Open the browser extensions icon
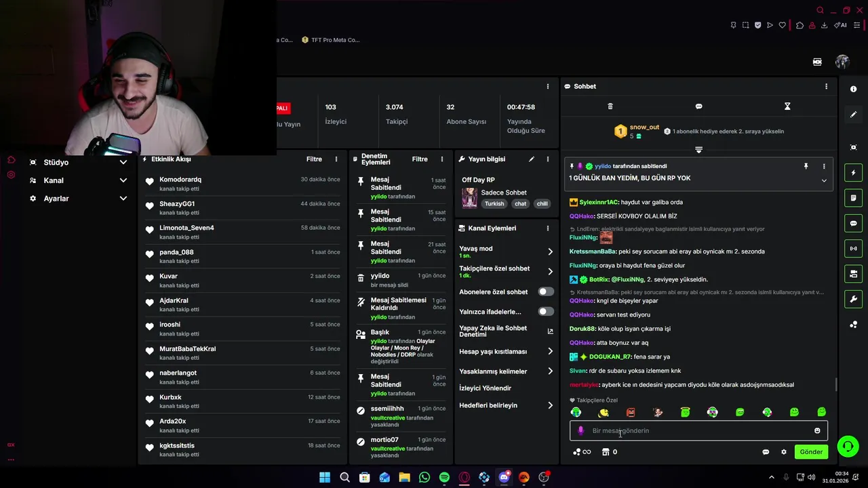 (800, 25)
